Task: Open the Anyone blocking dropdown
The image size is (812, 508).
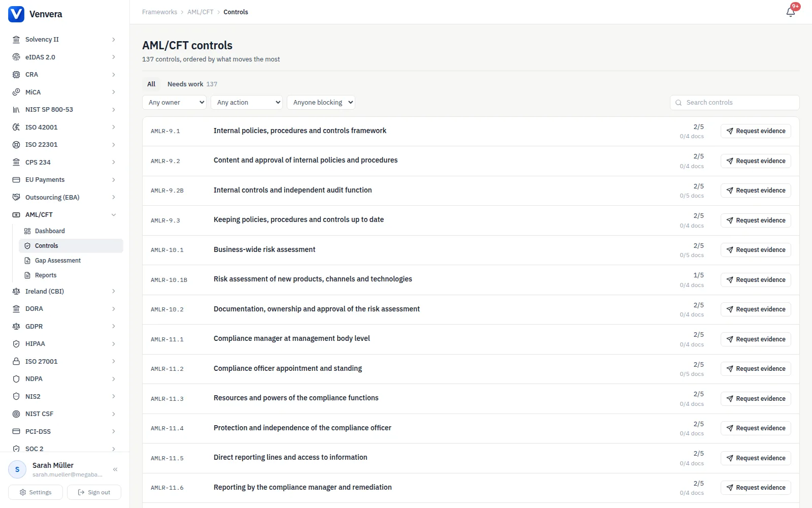Action: click(321, 102)
